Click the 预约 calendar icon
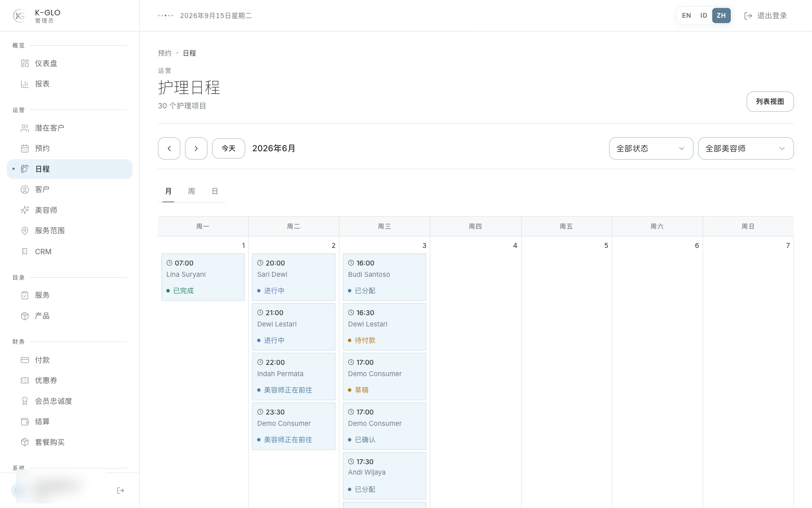 (x=25, y=149)
